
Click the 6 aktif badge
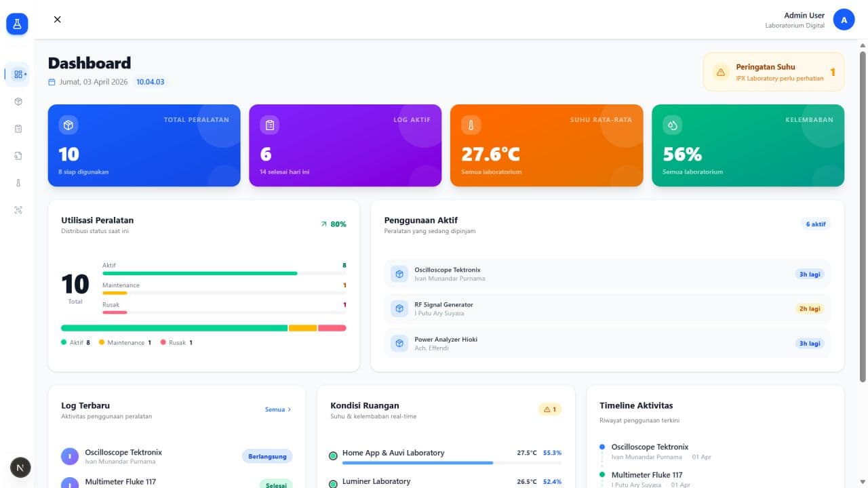816,224
